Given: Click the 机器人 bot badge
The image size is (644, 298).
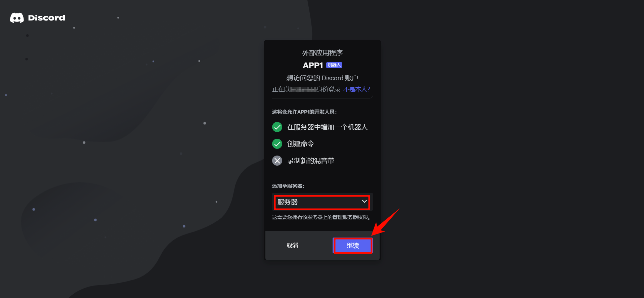Looking at the screenshot, I should point(334,65).
